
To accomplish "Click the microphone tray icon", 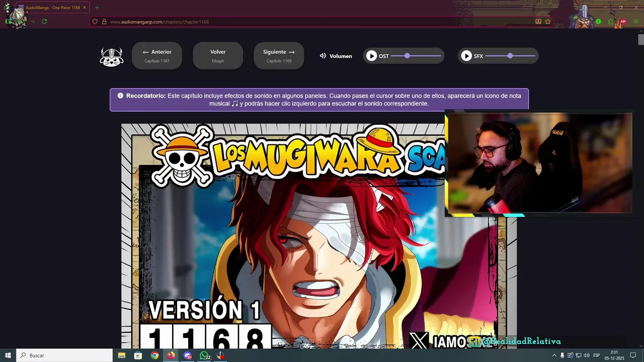I will pyautogui.click(x=562, y=355).
